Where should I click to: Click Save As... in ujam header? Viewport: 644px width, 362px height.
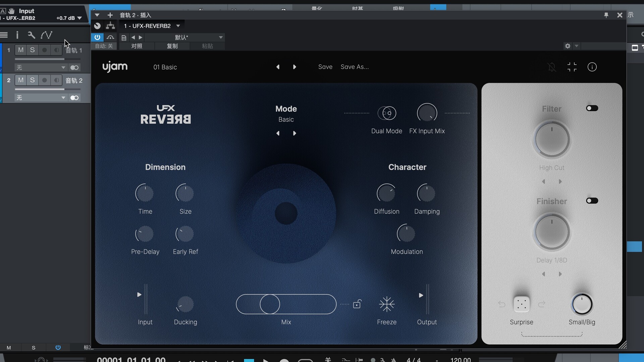point(355,67)
